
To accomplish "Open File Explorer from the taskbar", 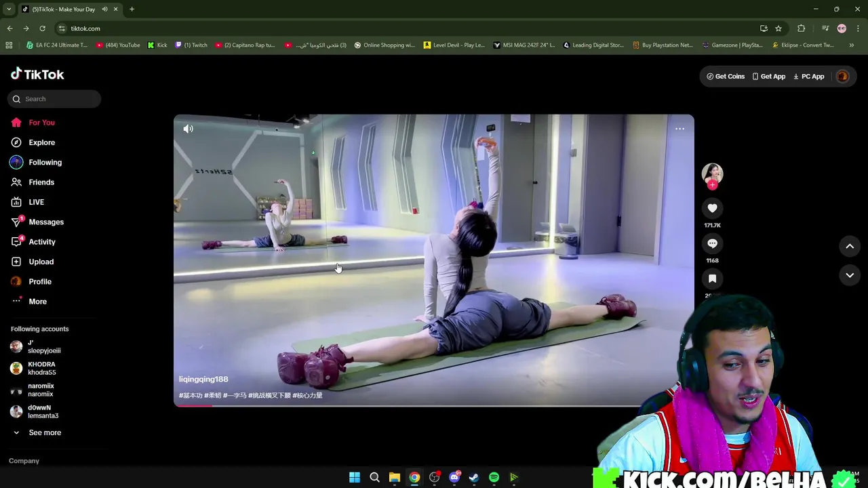I will click(x=395, y=478).
